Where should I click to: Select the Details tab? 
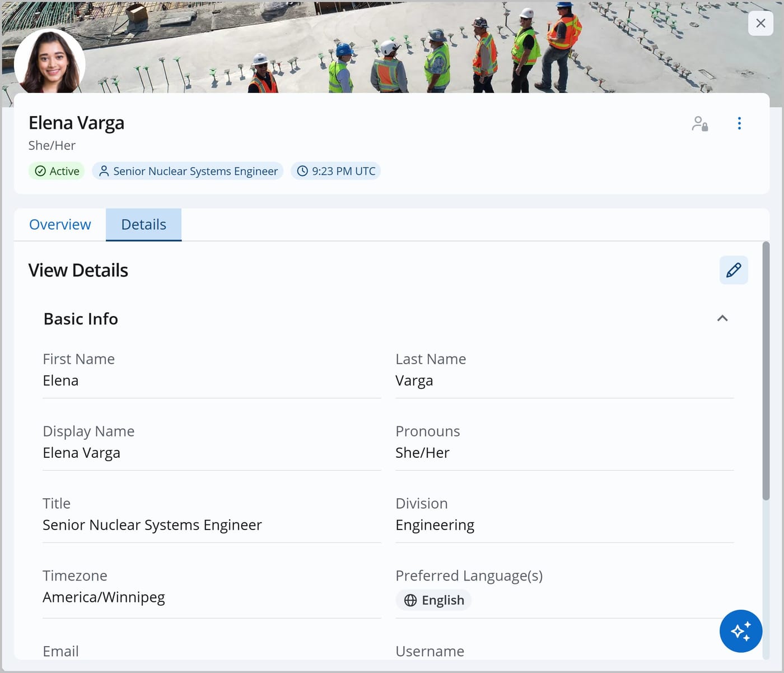143,225
